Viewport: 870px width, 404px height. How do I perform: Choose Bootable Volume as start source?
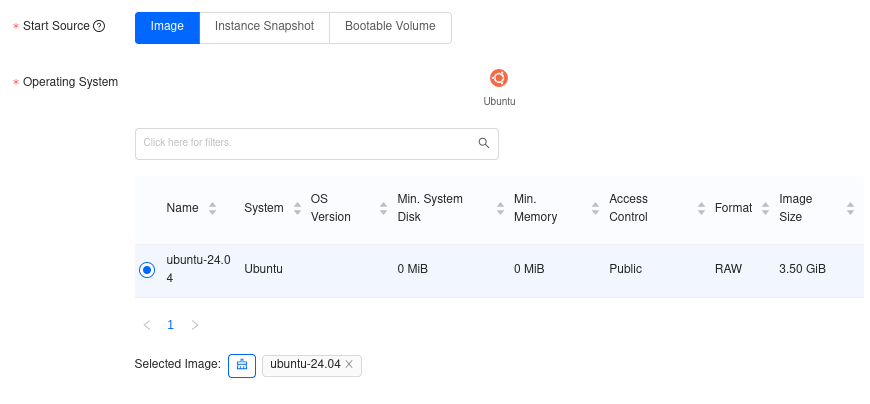(390, 28)
